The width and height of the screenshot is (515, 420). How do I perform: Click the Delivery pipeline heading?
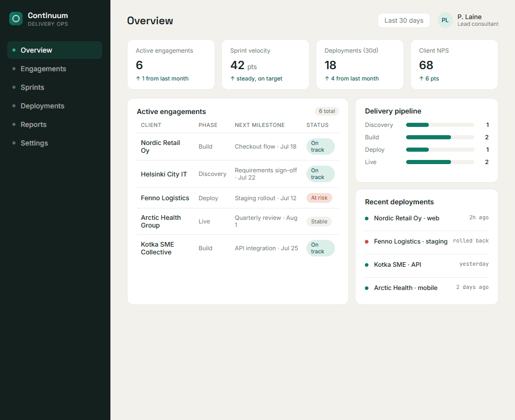point(393,111)
